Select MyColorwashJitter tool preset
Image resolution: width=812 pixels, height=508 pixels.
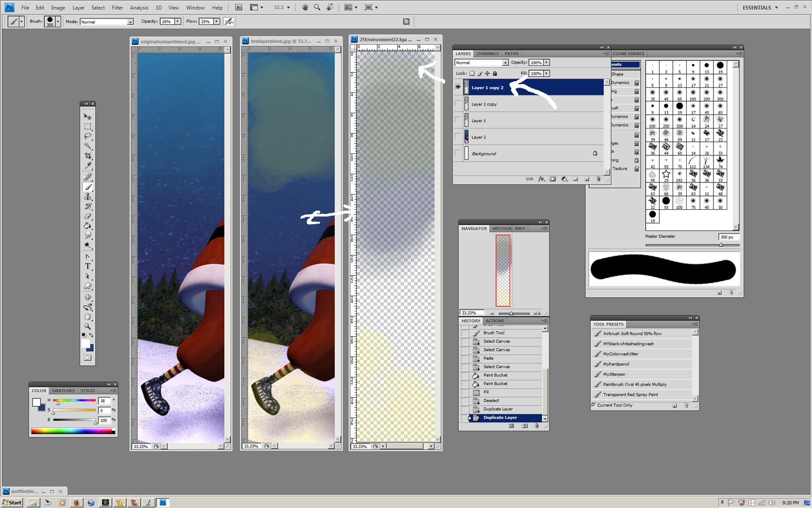pos(641,354)
